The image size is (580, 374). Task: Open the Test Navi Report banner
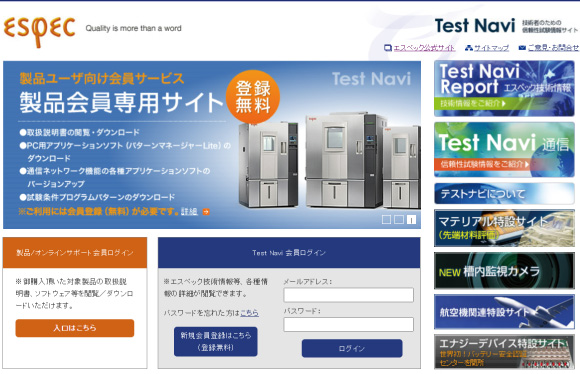click(x=504, y=88)
